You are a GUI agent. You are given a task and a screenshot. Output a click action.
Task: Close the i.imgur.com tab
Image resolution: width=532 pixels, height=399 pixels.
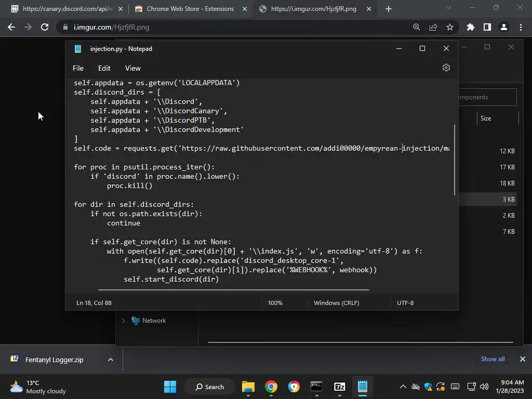pyautogui.click(x=369, y=9)
